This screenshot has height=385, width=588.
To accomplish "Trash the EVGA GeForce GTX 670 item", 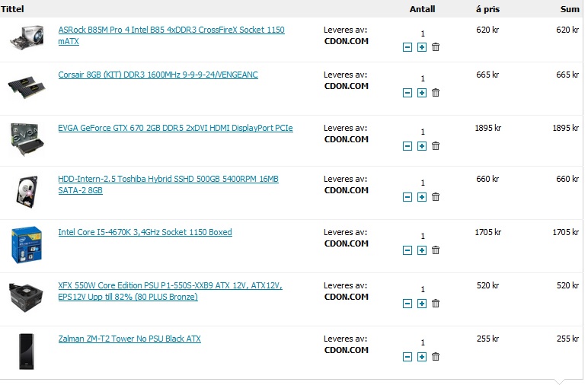I will 436,146.
